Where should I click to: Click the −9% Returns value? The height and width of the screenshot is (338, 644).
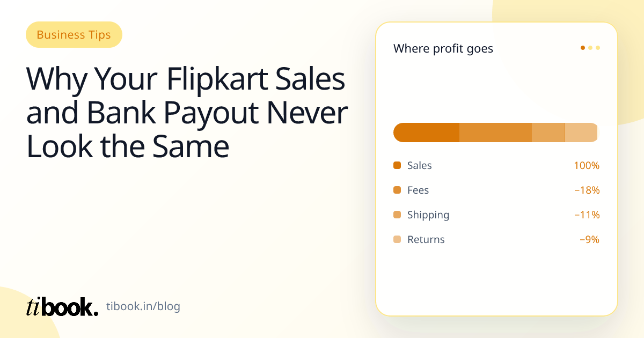tap(589, 239)
